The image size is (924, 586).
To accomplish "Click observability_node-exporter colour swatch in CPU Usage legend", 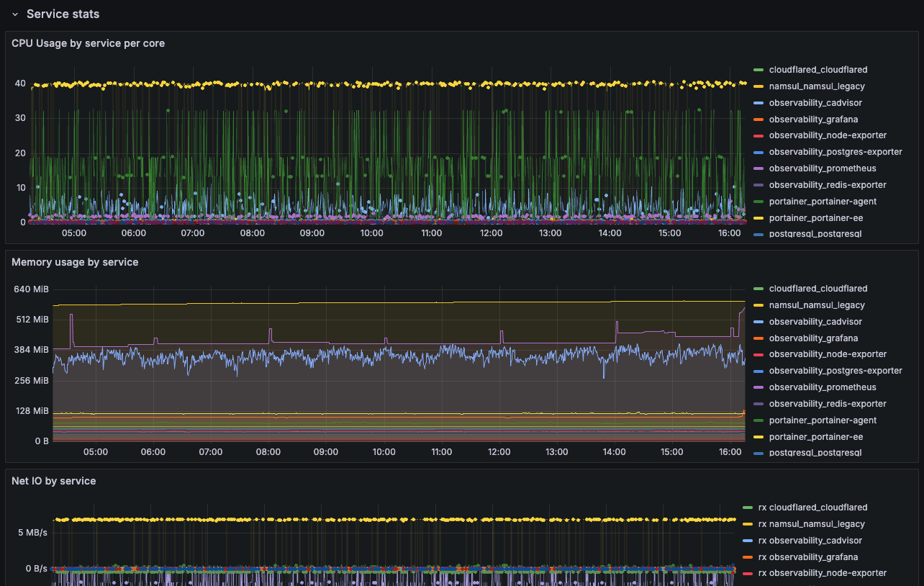I will [x=758, y=135].
